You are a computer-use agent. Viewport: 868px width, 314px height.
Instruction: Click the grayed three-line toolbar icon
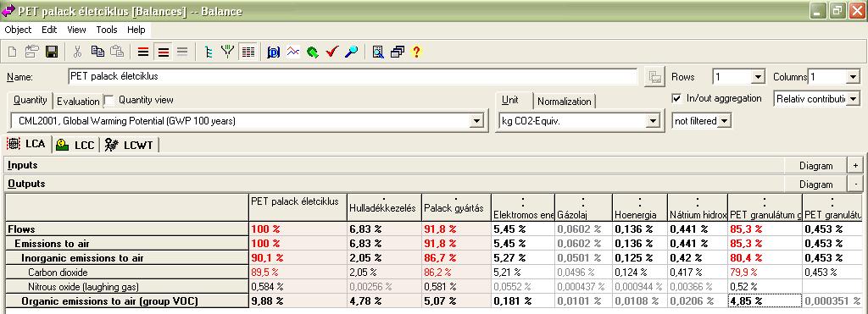182,52
